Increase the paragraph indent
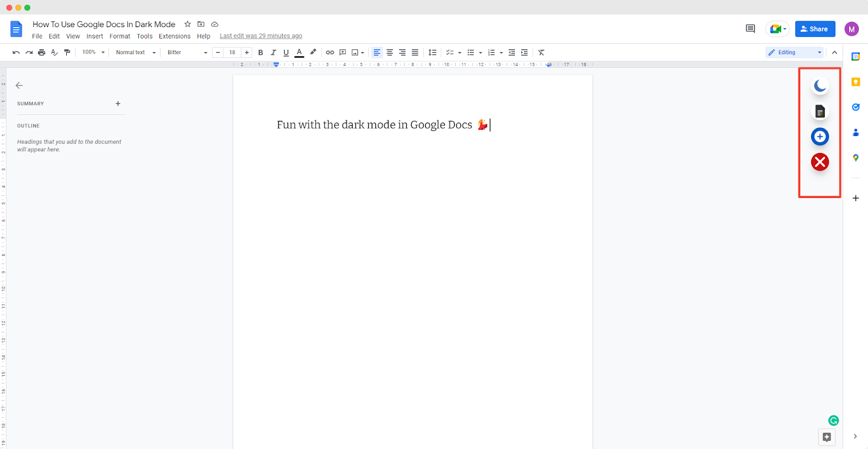 tap(524, 53)
